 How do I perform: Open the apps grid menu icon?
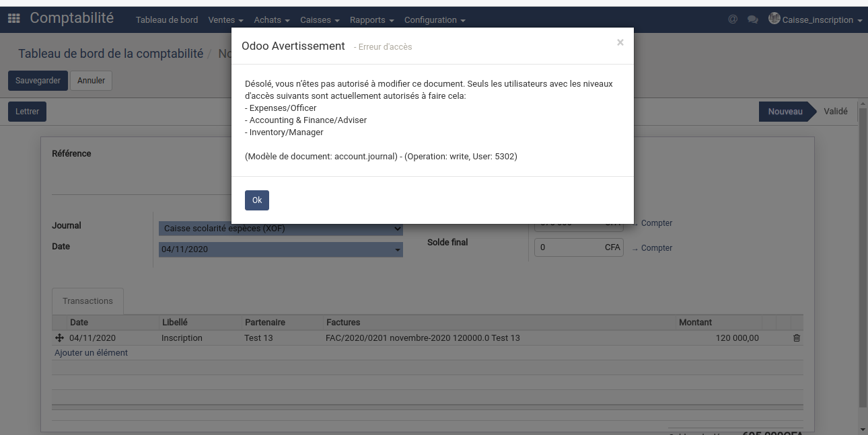pyautogui.click(x=13, y=19)
